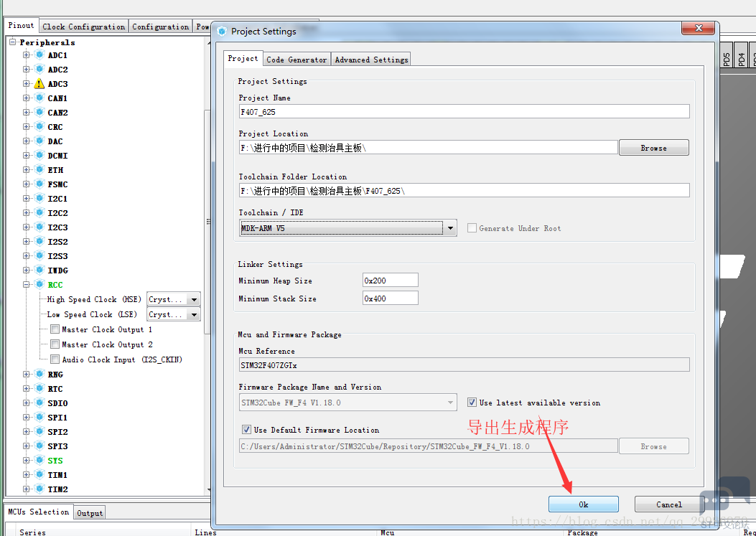This screenshot has width=756, height=536.
Task: Click Browse next to firmware repository path
Action: pyautogui.click(x=654, y=446)
